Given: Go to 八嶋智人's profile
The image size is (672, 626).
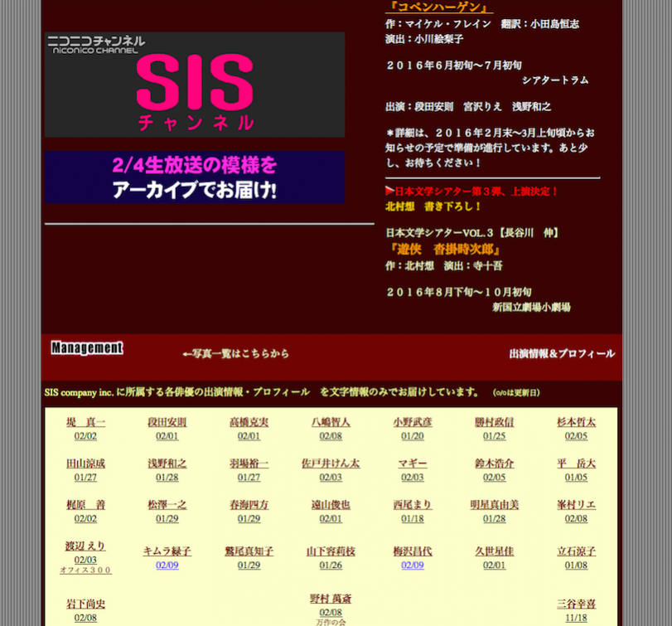Looking at the screenshot, I should [x=331, y=422].
